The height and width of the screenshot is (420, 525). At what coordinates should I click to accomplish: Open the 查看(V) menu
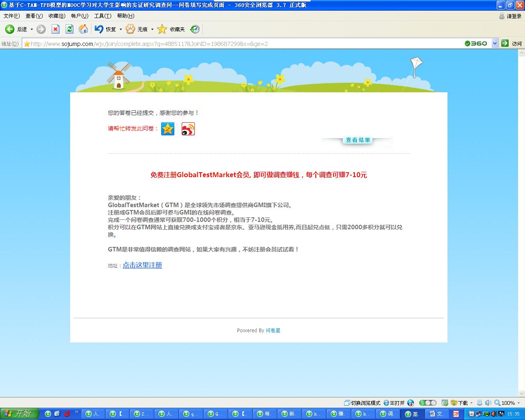coord(34,16)
